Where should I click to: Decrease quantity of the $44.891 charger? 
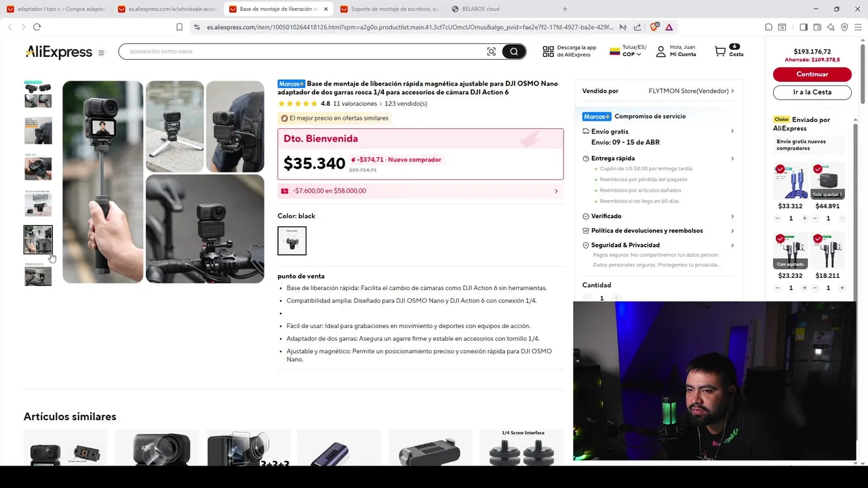click(814, 218)
